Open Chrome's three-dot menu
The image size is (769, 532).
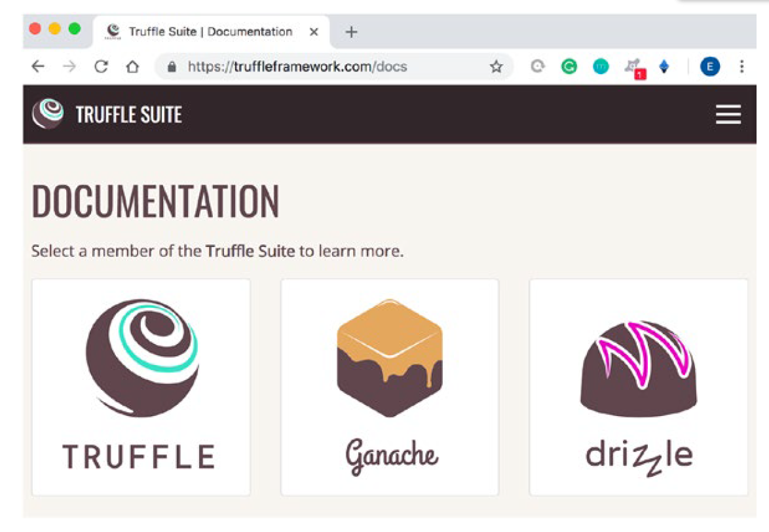(741, 66)
